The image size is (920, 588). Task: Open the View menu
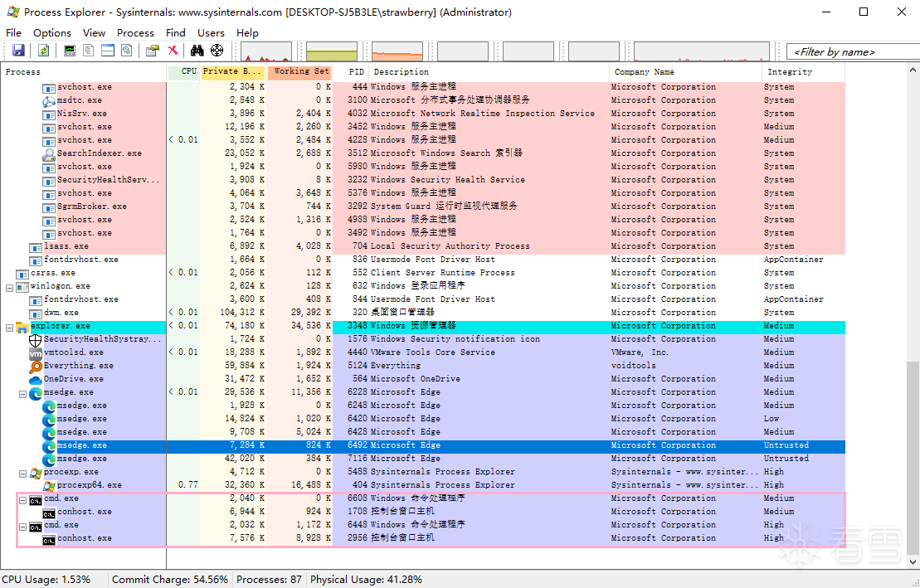click(x=94, y=33)
